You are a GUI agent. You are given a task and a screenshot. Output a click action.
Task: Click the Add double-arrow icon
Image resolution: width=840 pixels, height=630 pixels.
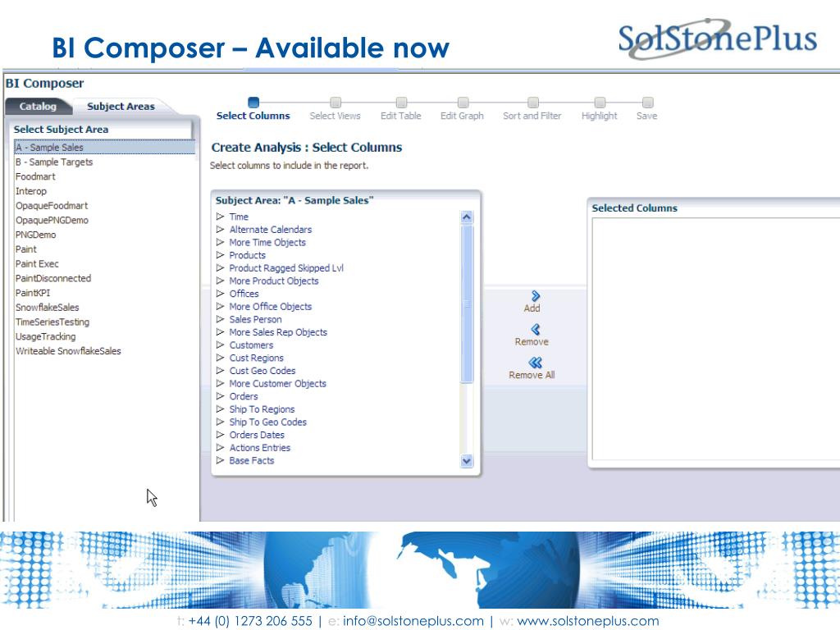tap(535, 295)
